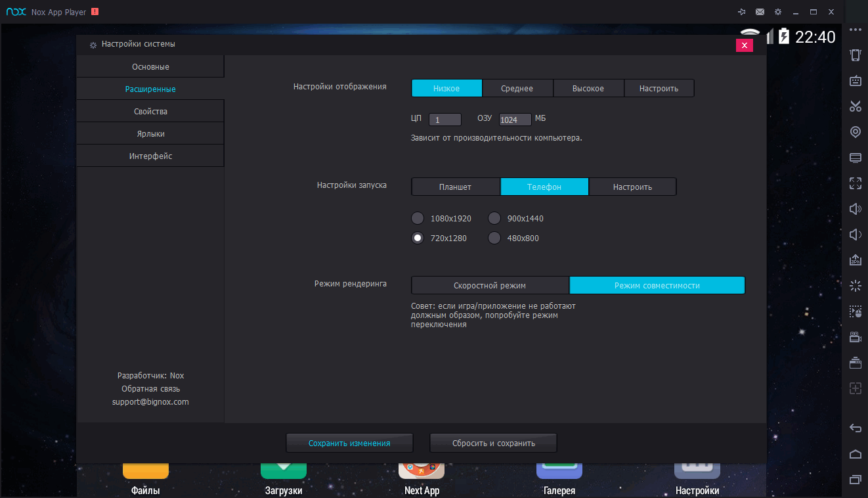Image resolution: width=868 pixels, height=498 pixels.
Task: Open the three-dots more menu in sidebar
Action: click(855, 30)
